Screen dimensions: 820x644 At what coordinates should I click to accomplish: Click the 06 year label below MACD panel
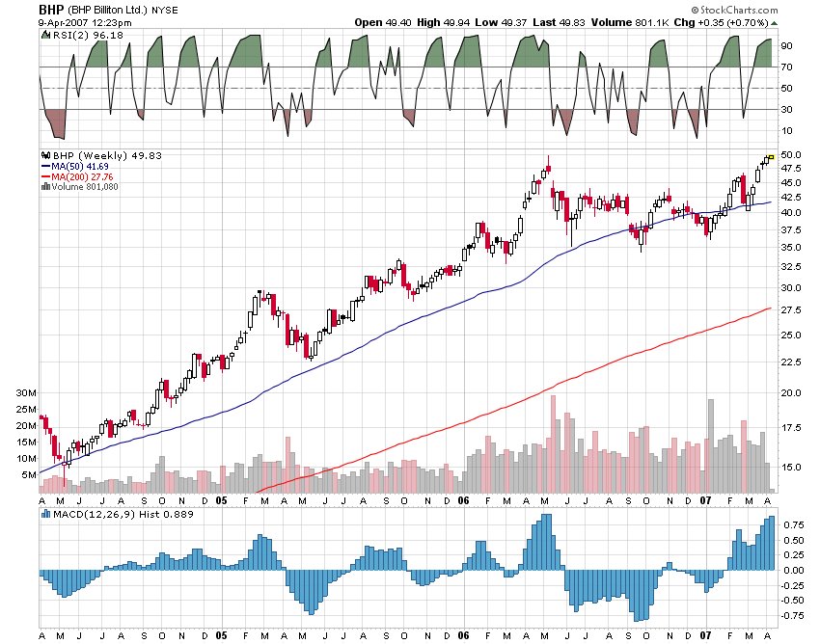(x=463, y=635)
